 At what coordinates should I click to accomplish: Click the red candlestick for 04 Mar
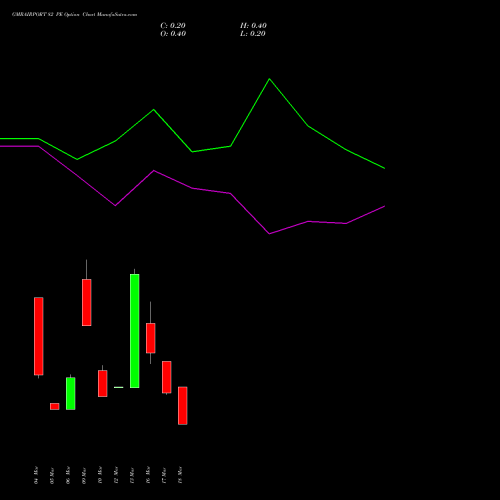39,336
